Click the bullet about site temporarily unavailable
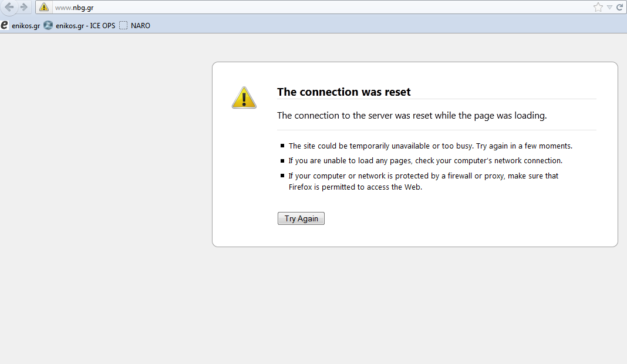627x364 pixels. [430, 146]
